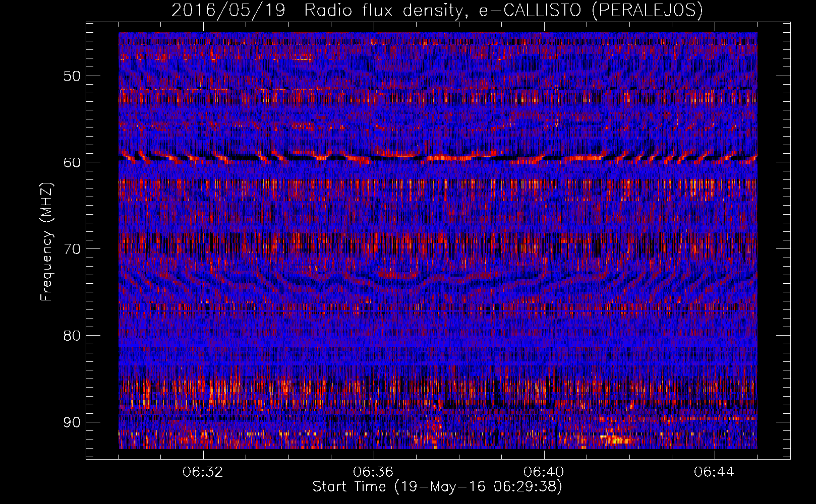Click the 06:32 time tick label
816x504 pixels.
(x=203, y=472)
